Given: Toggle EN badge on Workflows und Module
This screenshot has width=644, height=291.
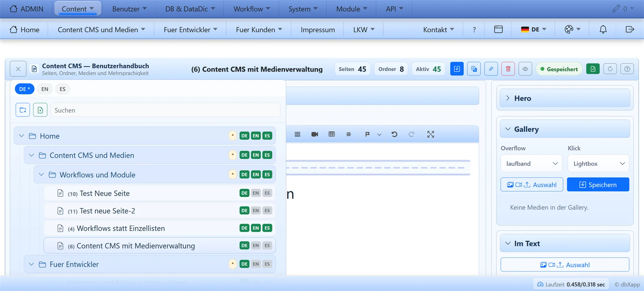Looking at the screenshot, I should tap(256, 175).
